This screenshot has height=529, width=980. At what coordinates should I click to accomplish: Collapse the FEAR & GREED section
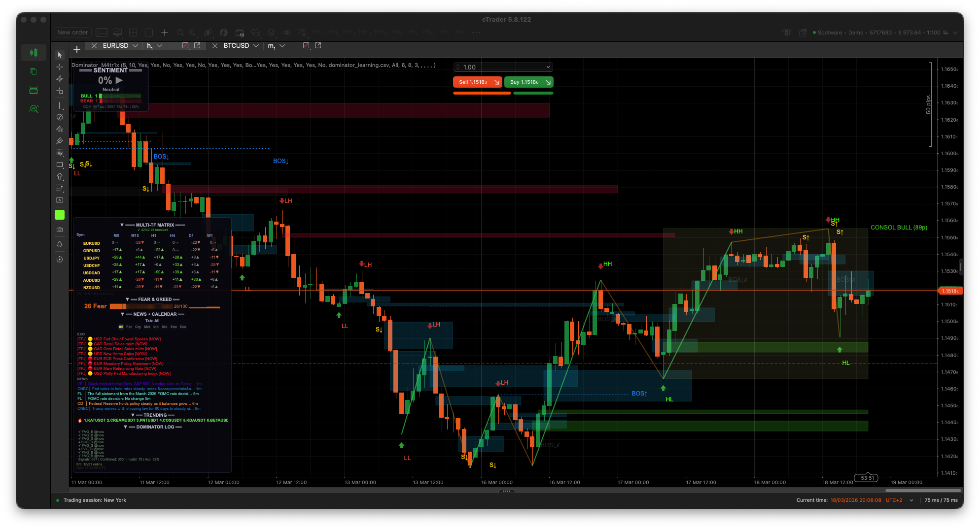[x=127, y=299]
